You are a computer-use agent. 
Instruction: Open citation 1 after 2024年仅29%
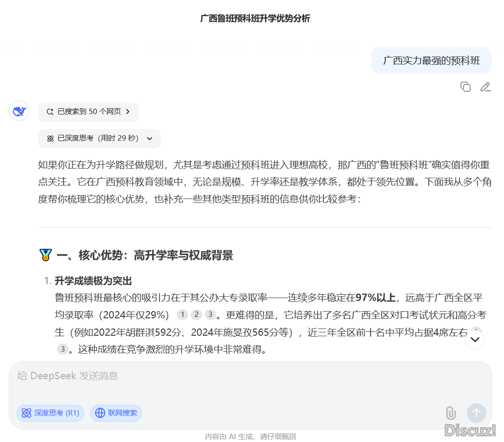182,314
